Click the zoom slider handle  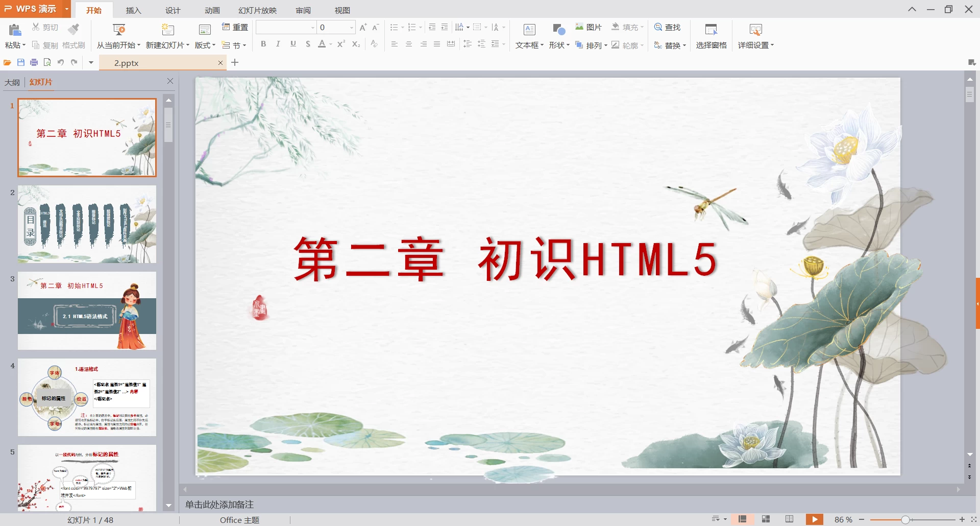click(905, 519)
